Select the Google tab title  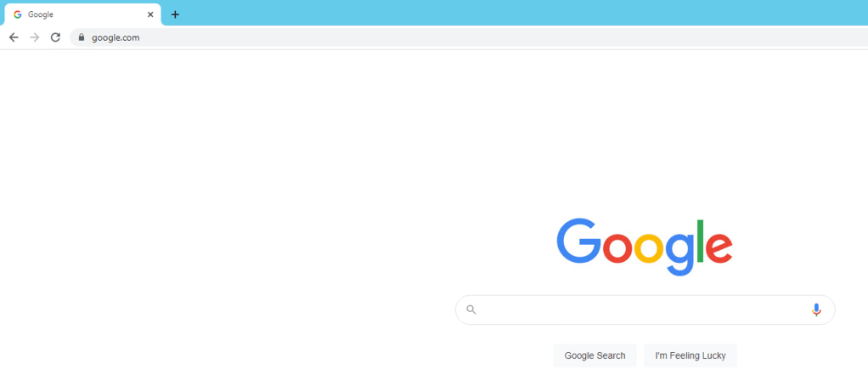coord(41,14)
